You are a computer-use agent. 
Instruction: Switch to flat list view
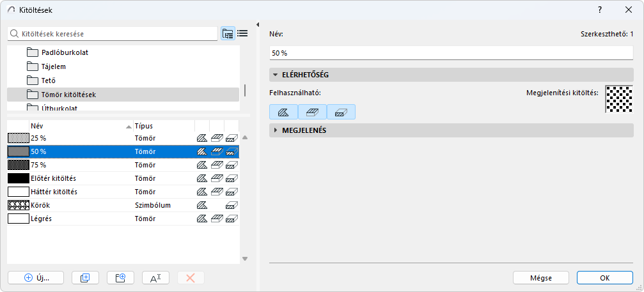(242, 34)
